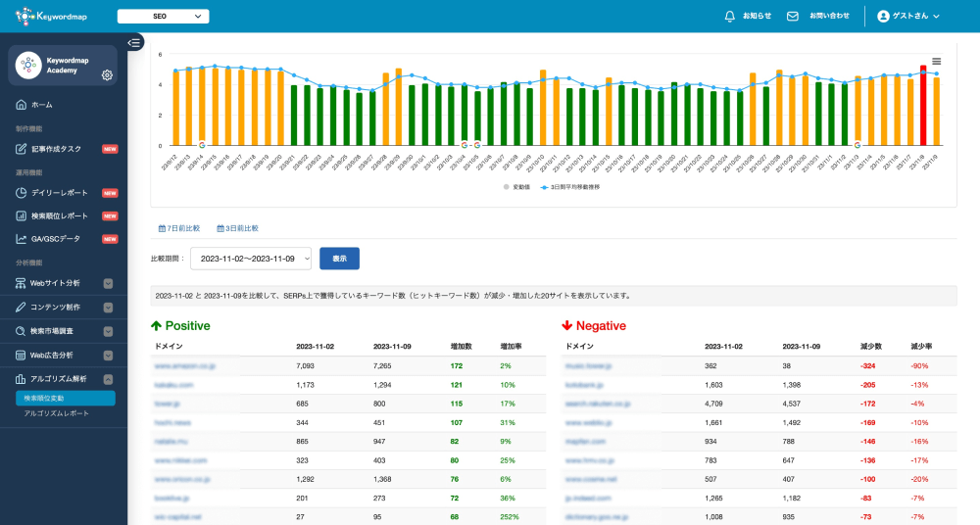Click the お問い合わせ envelope icon
The height and width of the screenshot is (525, 980).
(x=793, y=17)
